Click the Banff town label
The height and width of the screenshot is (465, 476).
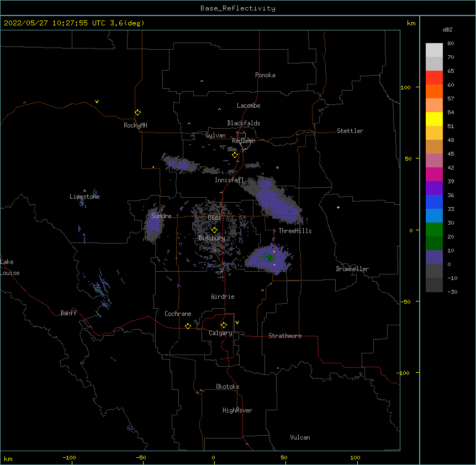click(68, 313)
